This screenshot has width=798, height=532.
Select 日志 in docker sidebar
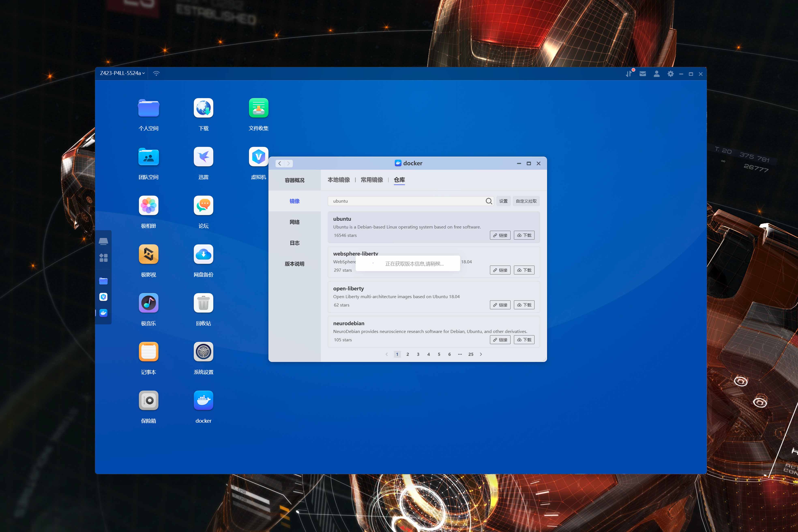[295, 243]
